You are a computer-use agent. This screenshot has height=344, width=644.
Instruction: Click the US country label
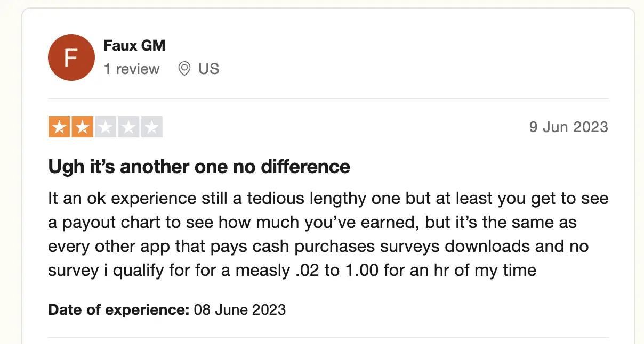(209, 69)
